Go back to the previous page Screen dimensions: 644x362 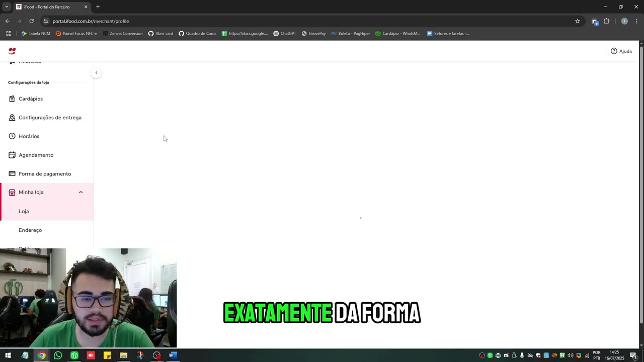[x=7, y=21]
